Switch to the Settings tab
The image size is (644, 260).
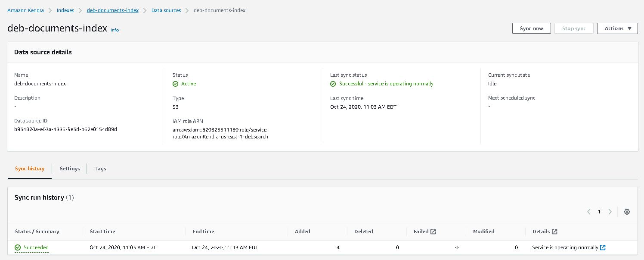point(70,169)
